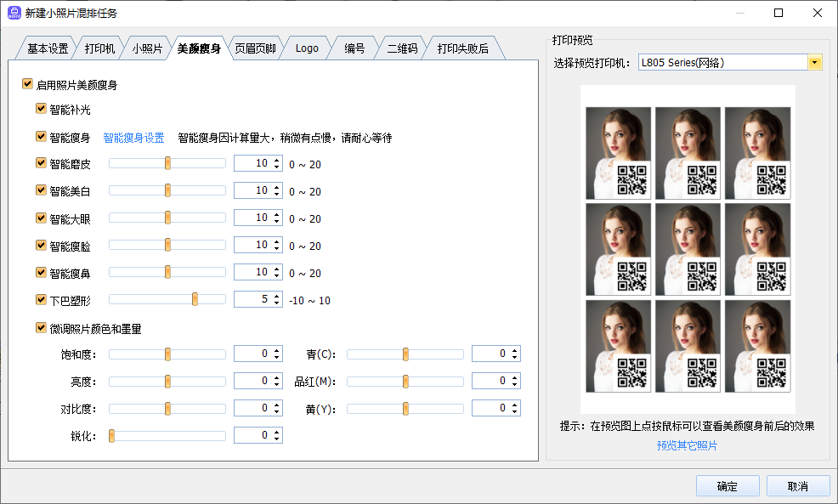Open the 页眉页脚 tab
Viewport: 838px width, 504px height.
255,49
